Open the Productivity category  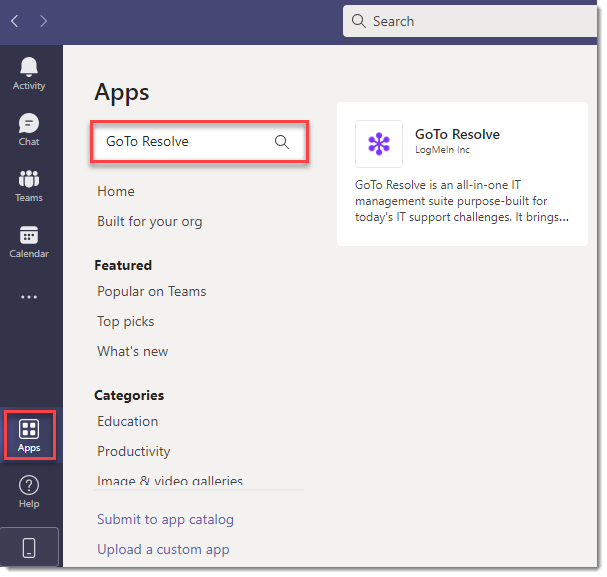pyautogui.click(x=134, y=451)
